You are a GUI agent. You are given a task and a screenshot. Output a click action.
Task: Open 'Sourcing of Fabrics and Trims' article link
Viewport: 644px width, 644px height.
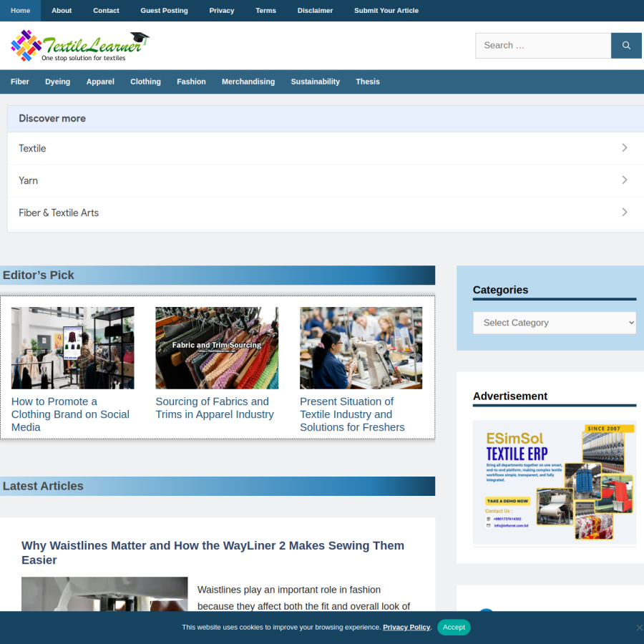click(215, 408)
